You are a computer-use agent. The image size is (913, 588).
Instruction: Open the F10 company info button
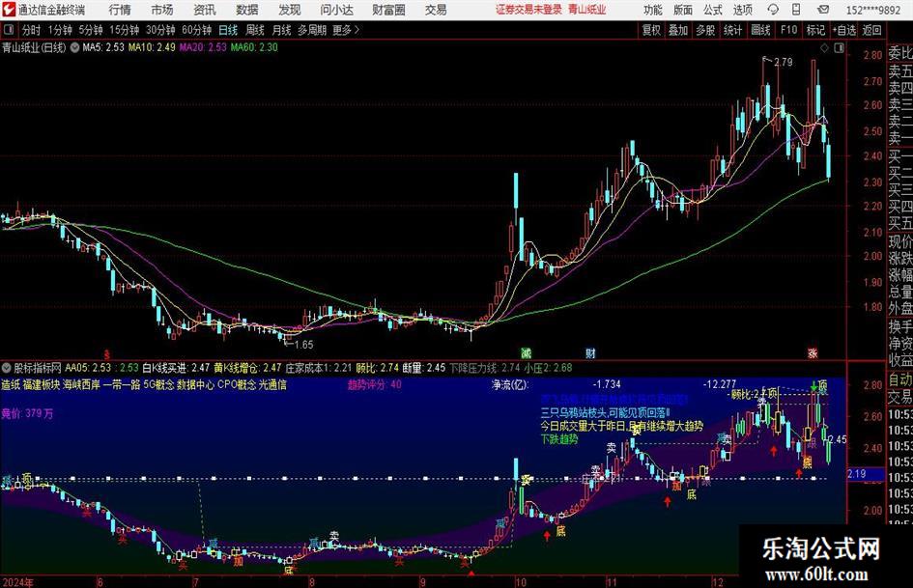789,30
